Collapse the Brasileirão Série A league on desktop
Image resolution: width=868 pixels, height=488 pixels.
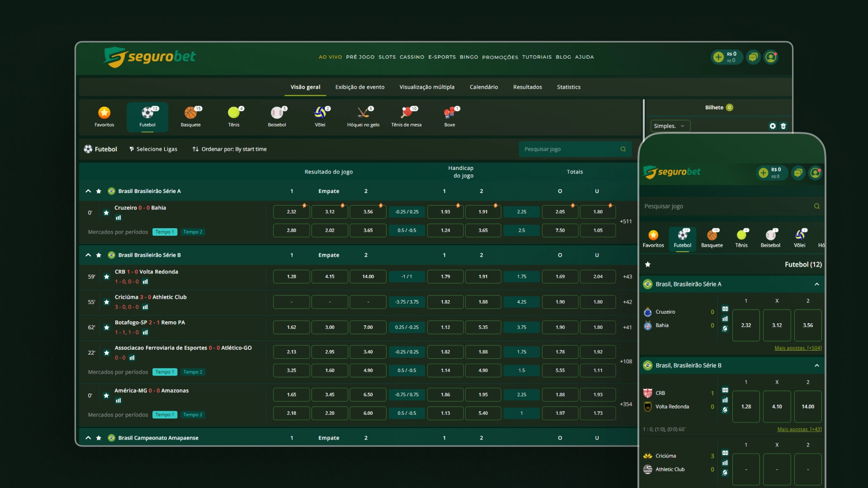point(88,191)
